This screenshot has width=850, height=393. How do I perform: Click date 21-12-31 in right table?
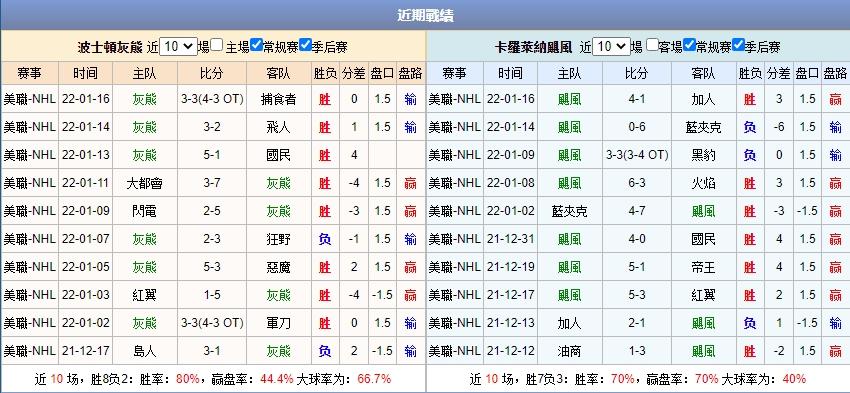pyautogui.click(x=511, y=239)
